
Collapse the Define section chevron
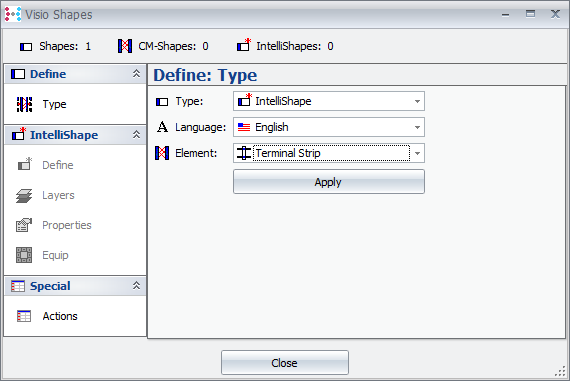coord(136,73)
